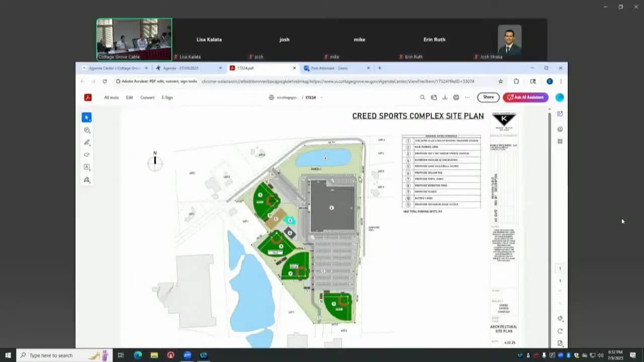
Task: Click the page display icon above the rotate icon
Action: pos(560,318)
